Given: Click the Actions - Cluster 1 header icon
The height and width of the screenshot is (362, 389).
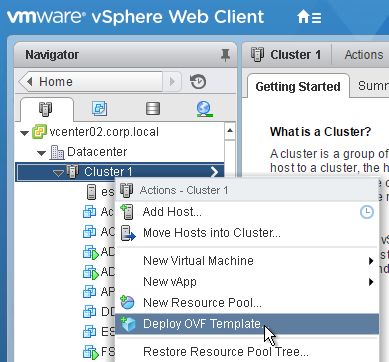Looking at the screenshot, I should [x=127, y=190].
